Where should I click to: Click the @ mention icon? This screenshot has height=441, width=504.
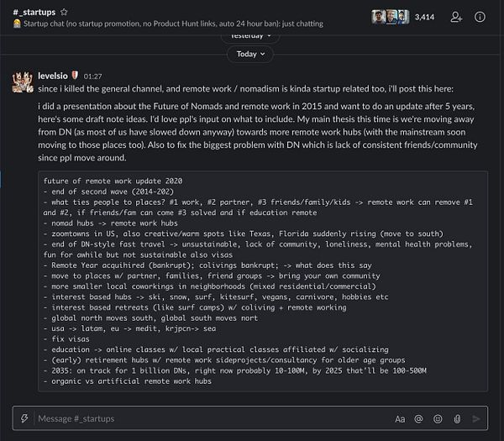coord(419,418)
